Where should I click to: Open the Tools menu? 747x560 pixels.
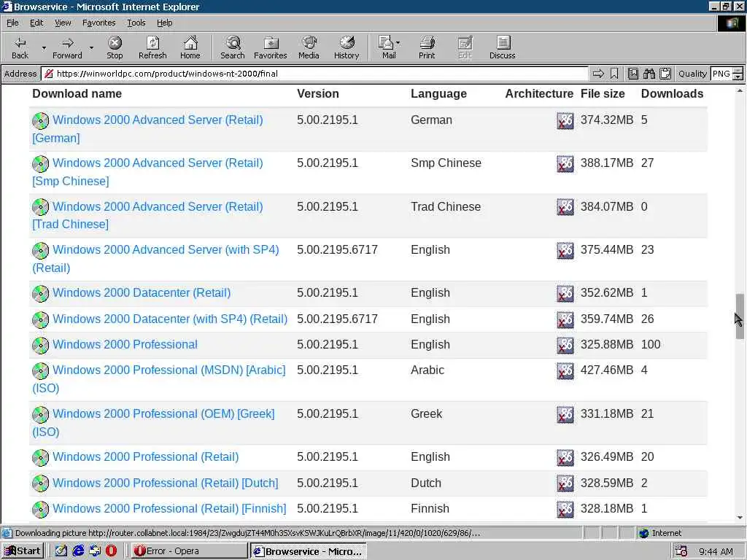tap(136, 23)
